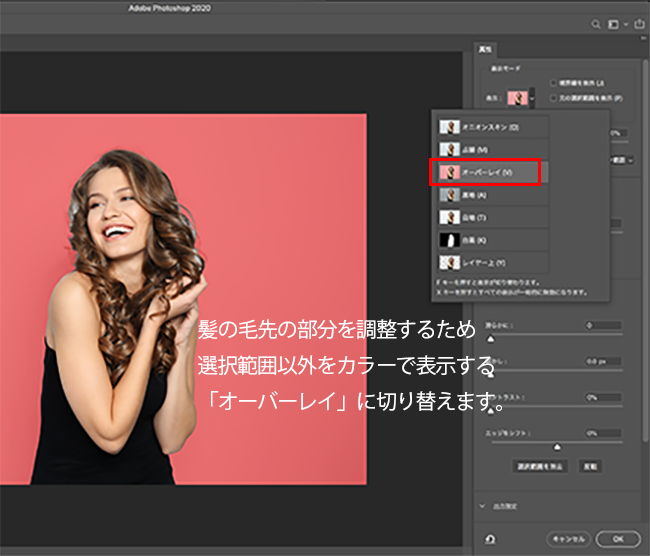Image resolution: width=650 pixels, height=556 pixels.
Task: Click the Shift Edge percentage input field
Action: tap(602, 432)
